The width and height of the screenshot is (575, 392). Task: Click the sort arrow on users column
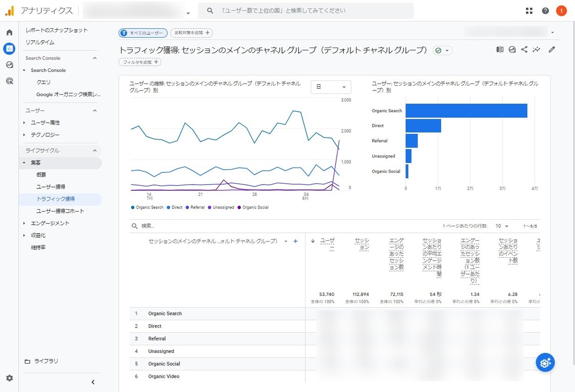[313, 241]
